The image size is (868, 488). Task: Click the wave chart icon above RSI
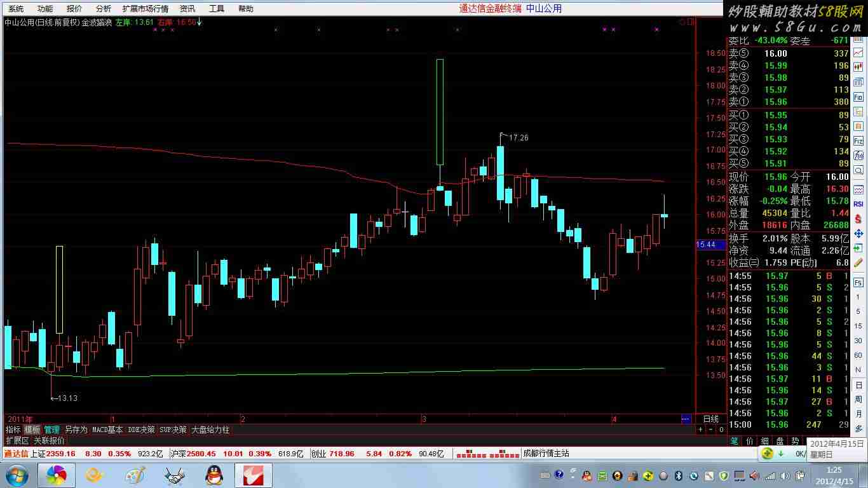(x=858, y=189)
